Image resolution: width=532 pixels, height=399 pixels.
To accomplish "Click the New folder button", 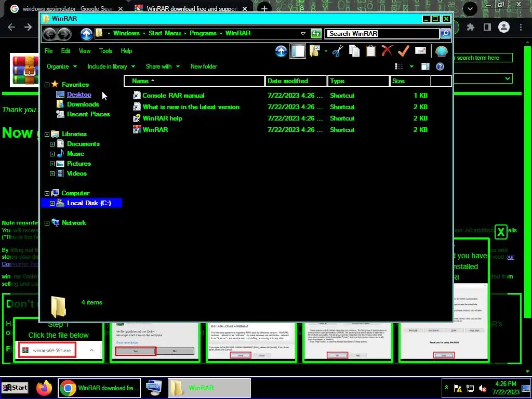I will pyautogui.click(x=204, y=66).
